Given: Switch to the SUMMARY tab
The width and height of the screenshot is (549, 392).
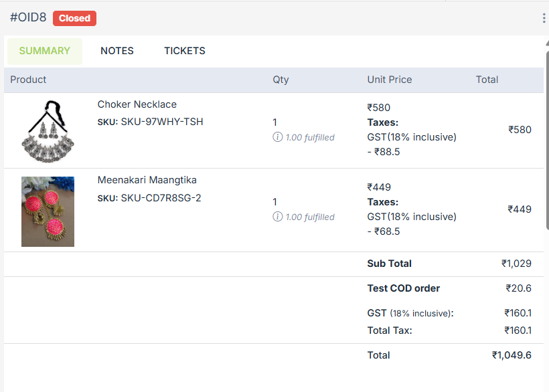Looking at the screenshot, I should point(44,51).
